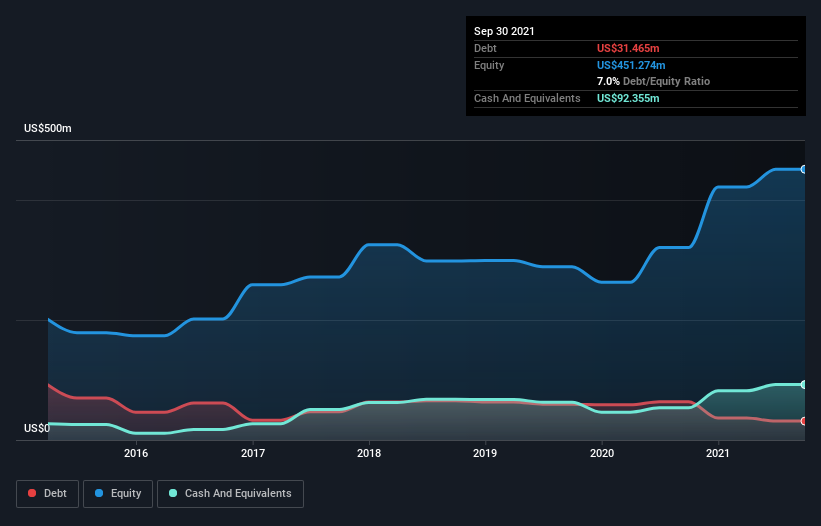The height and width of the screenshot is (526, 821).
Task: Toggle the Equity legend button
Action: click(x=118, y=494)
